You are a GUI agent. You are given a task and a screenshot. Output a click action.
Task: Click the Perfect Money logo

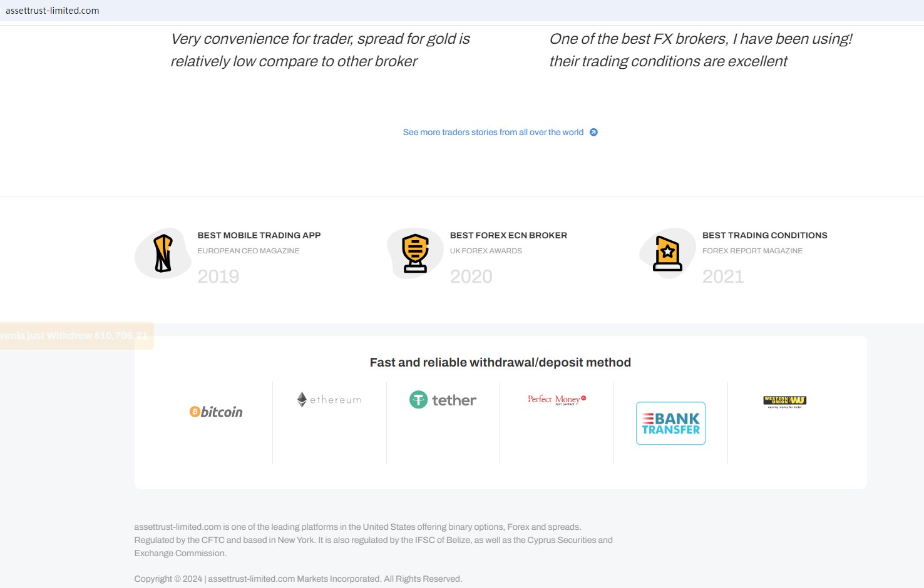click(x=557, y=399)
